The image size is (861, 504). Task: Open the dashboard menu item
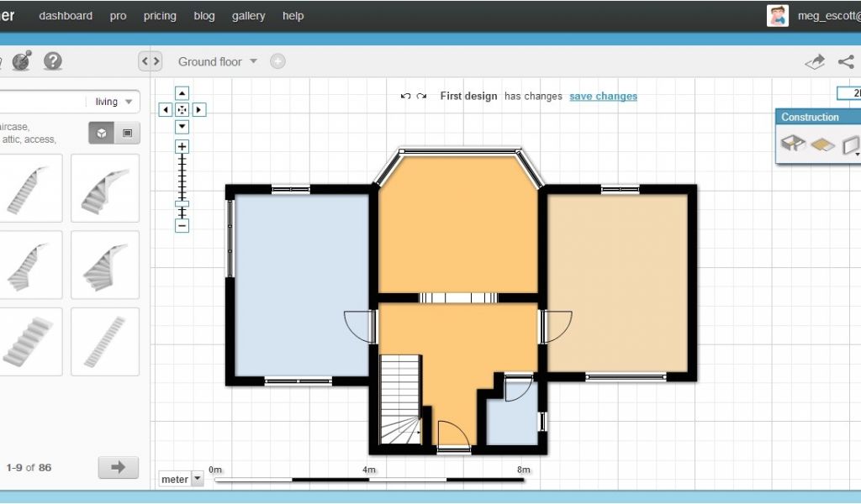66,16
